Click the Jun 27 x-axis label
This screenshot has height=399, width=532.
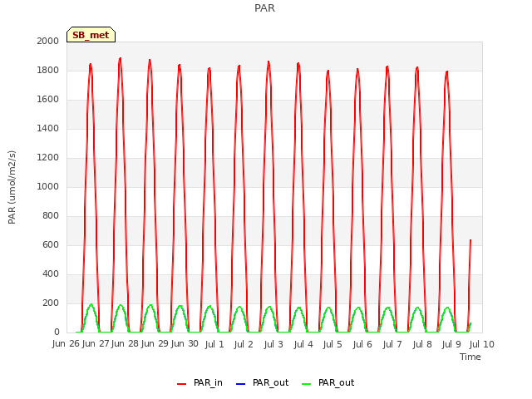pyautogui.click(x=96, y=344)
